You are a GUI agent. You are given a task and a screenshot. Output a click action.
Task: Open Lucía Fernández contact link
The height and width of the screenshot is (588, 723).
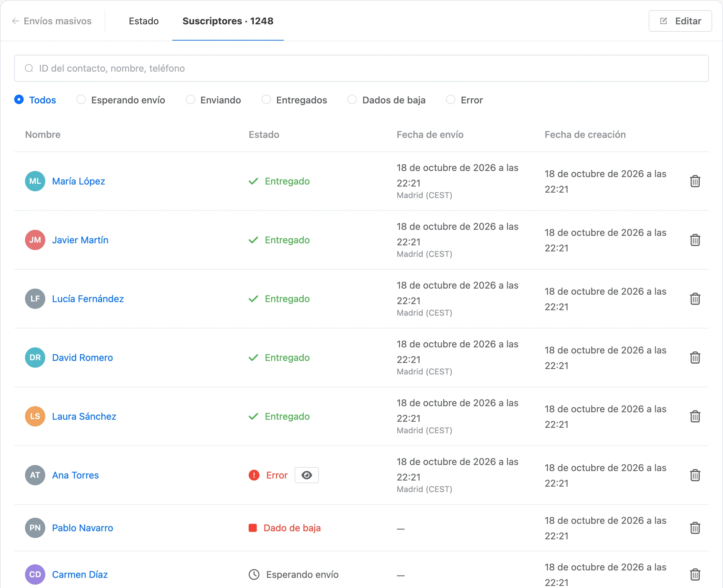pos(88,299)
